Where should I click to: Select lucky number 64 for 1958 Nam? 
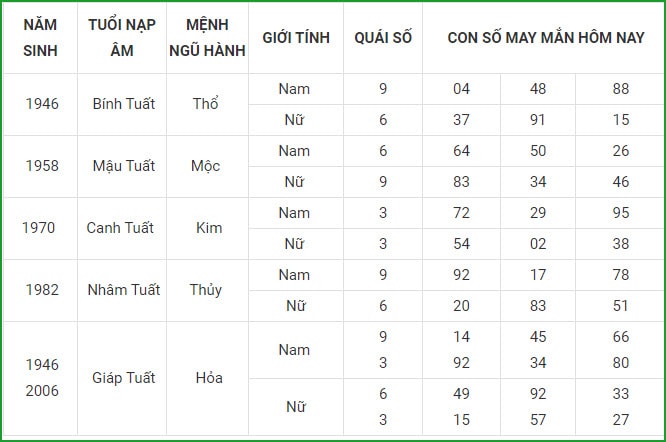461,151
